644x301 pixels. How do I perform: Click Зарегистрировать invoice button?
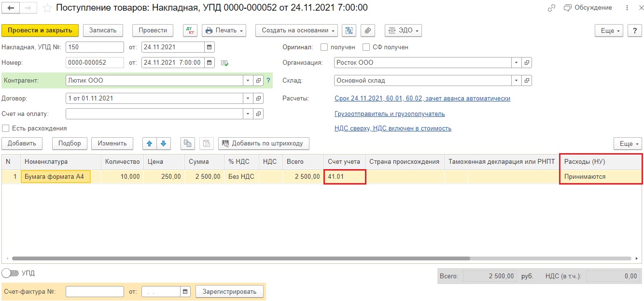(229, 292)
